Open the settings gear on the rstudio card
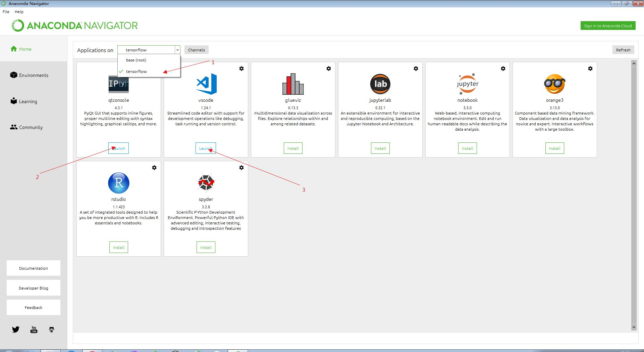Image resolution: width=644 pixels, height=352 pixels. point(154,167)
